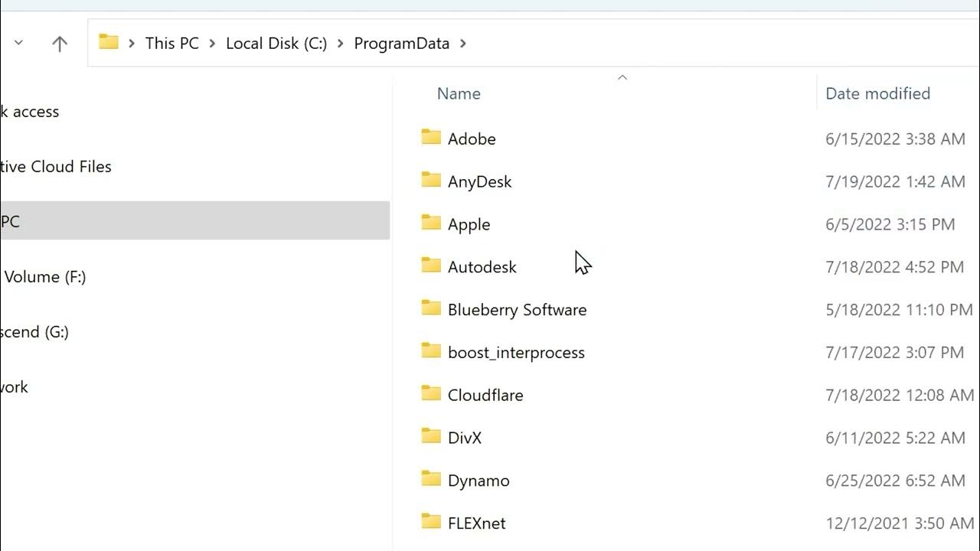This screenshot has height=551, width=980.
Task: Expand chevron before This PC breadcrumb
Action: click(132, 44)
